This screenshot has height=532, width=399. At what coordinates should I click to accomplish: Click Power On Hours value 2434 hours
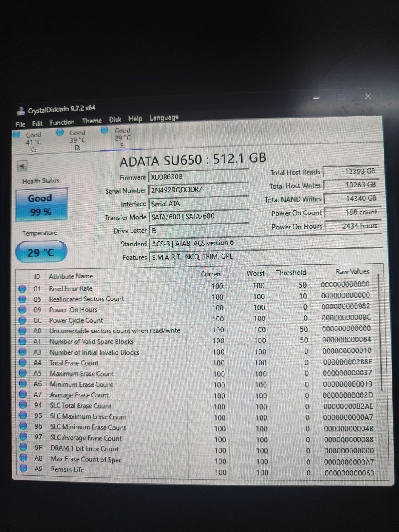point(352,226)
